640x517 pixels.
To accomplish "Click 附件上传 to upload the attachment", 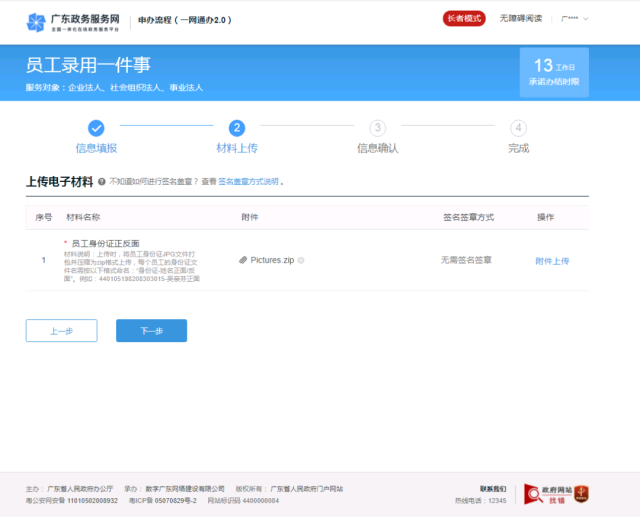I will coord(552,261).
